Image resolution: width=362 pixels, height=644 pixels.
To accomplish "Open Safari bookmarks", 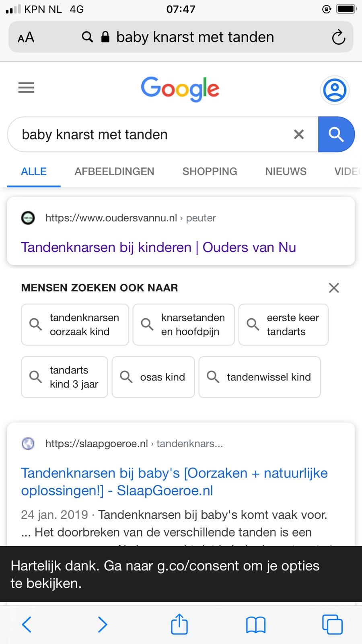I will 256,625.
